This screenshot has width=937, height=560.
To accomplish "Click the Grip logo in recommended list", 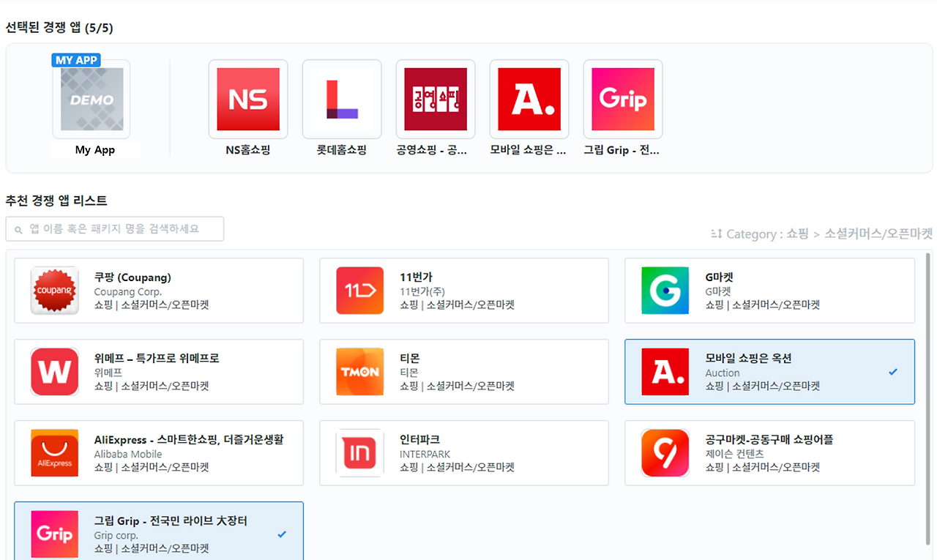I will point(55,534).
